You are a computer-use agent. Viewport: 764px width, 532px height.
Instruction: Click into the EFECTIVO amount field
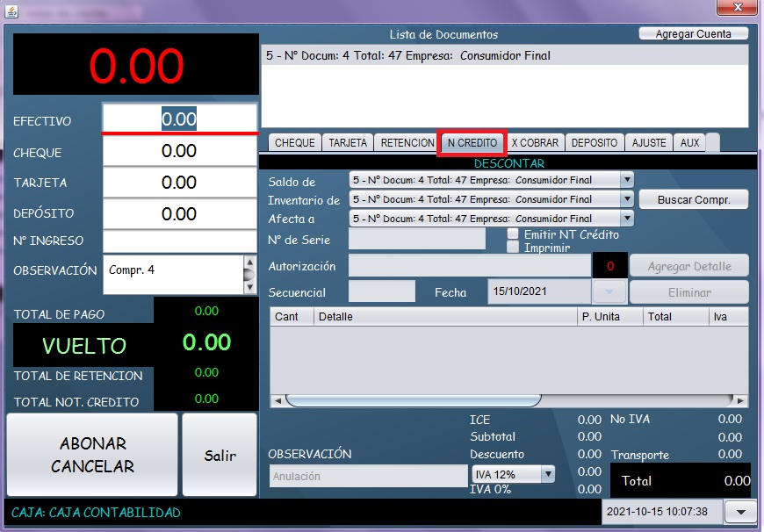(179, 119)
